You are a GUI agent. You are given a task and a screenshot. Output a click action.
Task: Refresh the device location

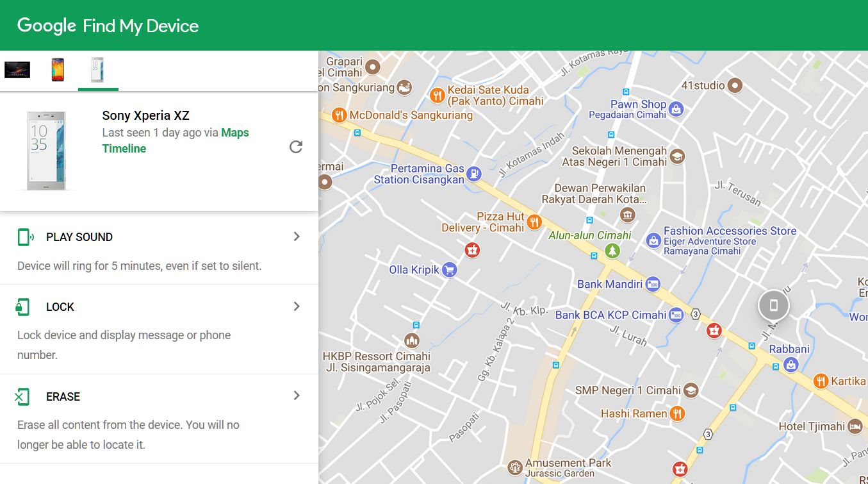coord(295,147)
